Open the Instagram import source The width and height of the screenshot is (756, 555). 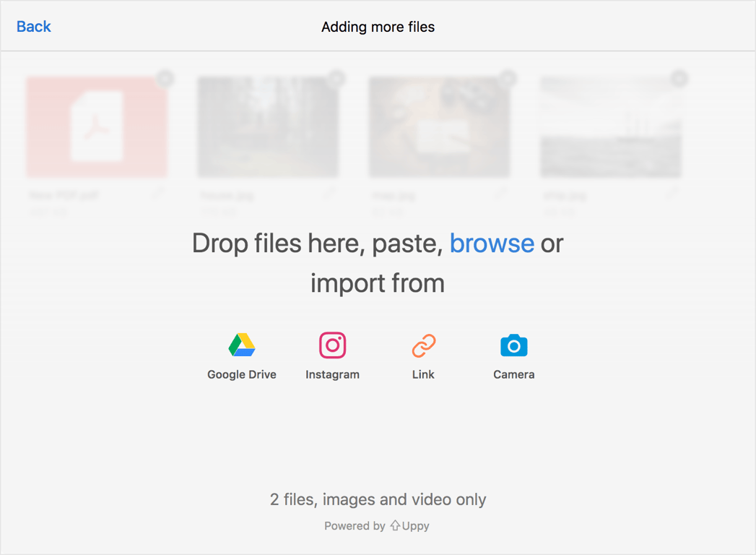coord(332,354)
